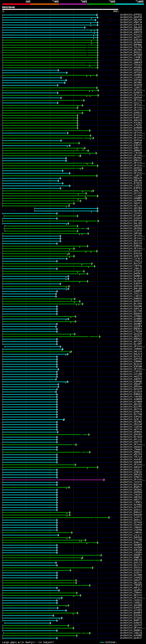Select UniRef100_A6YE99 label
This screenshot has height=644, width=146.
tap(131, 85)
